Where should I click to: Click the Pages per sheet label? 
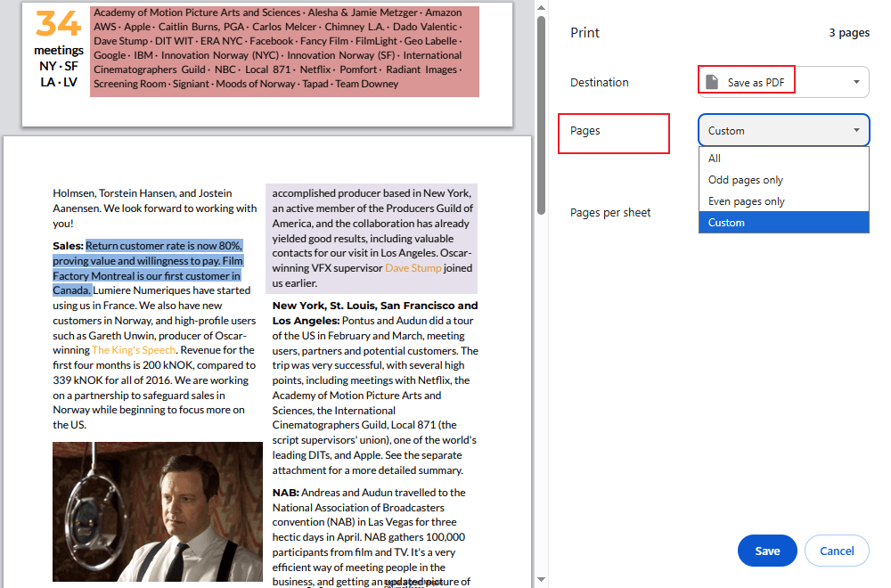(610, 212)
